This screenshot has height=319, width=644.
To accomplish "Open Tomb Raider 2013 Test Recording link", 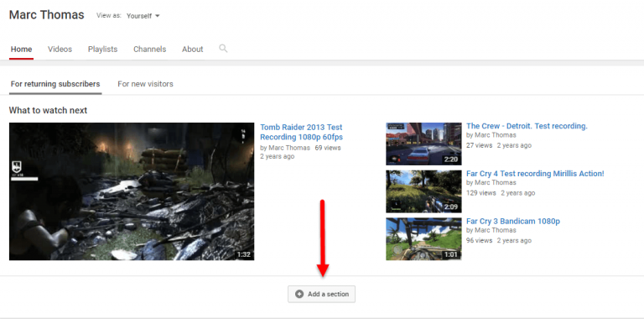I will click(x=302, y=132).
